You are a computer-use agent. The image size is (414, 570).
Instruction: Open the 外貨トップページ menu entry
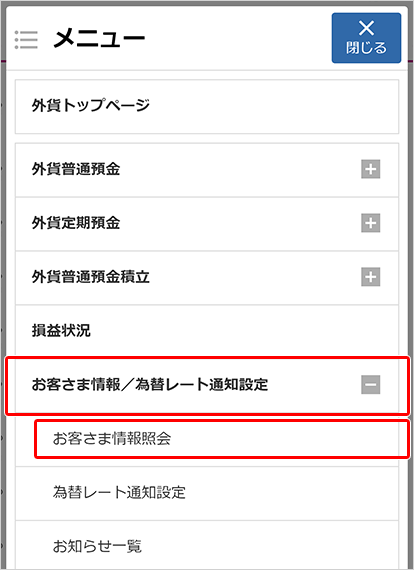(207, 107)
